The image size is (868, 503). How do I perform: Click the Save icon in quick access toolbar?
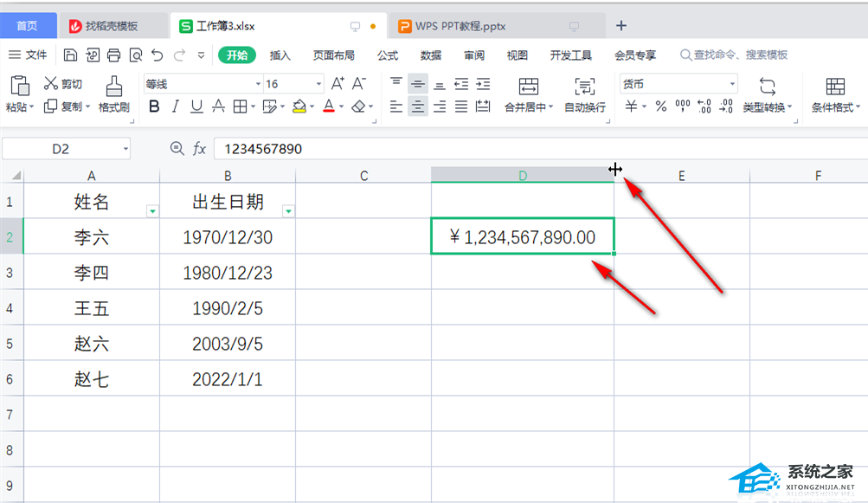70,55
